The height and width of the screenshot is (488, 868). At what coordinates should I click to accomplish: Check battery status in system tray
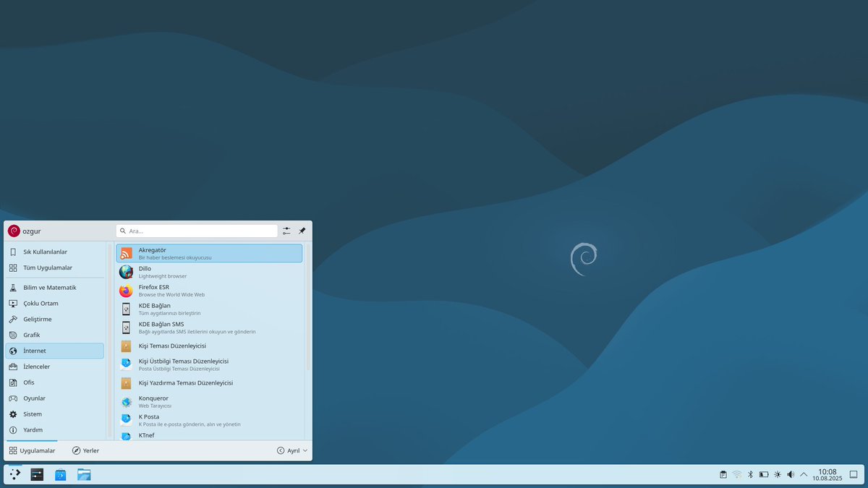[x=764, y=474]
